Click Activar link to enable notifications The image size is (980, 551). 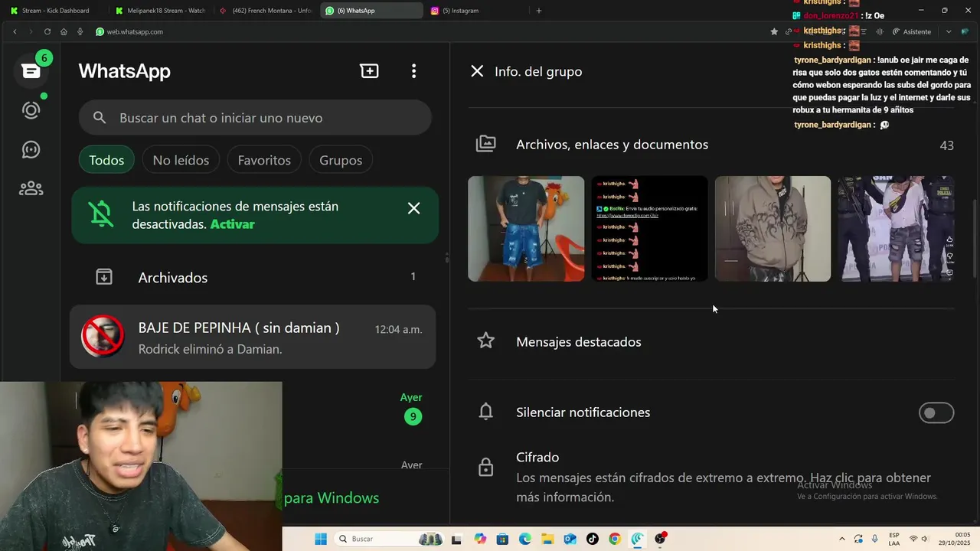(232, 224)
